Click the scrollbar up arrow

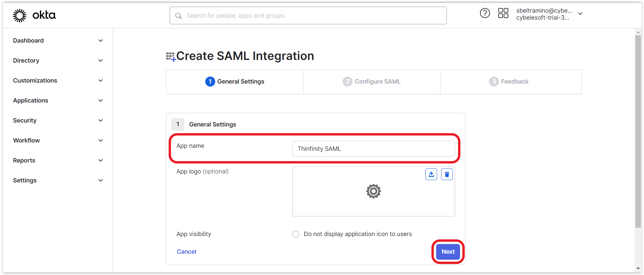638,32
